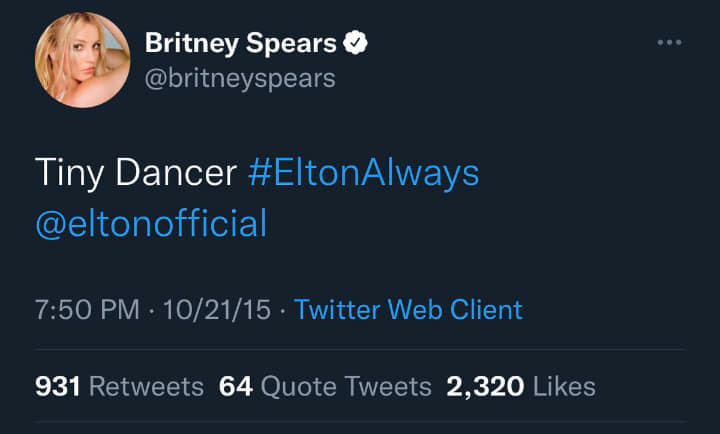View the Quote Tweets list via its label
Image resolution: width=720 pixels, height=434 pixels.
click(346, 386)
